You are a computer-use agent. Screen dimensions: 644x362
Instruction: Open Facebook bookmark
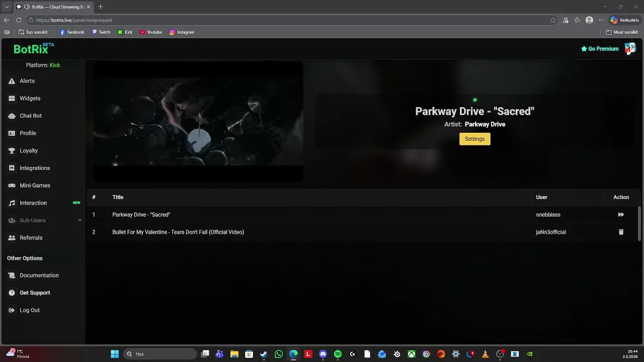[72, 32]
